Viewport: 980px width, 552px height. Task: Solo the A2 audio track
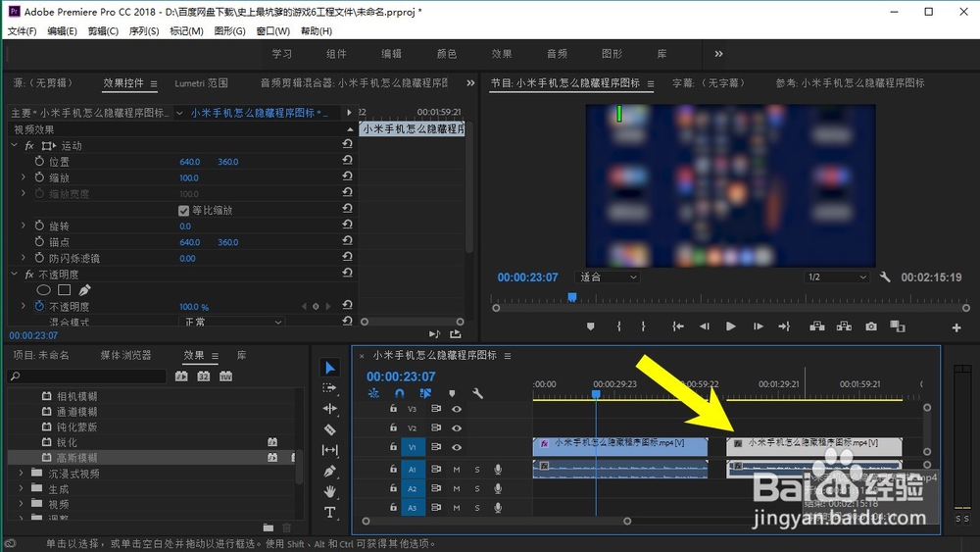coord(477,489)
